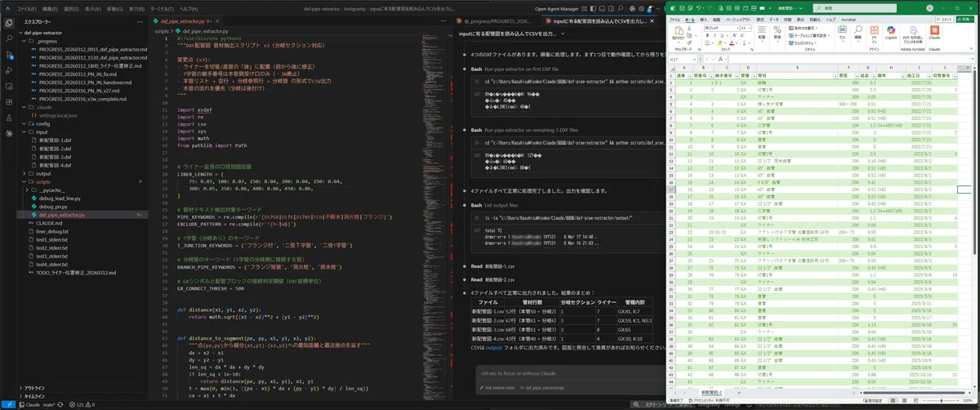
Task: Open Excel font color A swatch
Action: coord(732,42)
